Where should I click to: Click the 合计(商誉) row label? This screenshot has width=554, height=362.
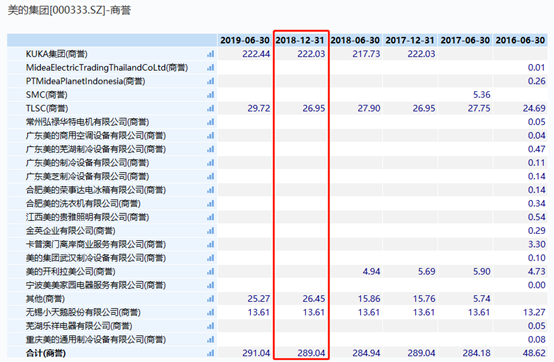tap(46, 353)
